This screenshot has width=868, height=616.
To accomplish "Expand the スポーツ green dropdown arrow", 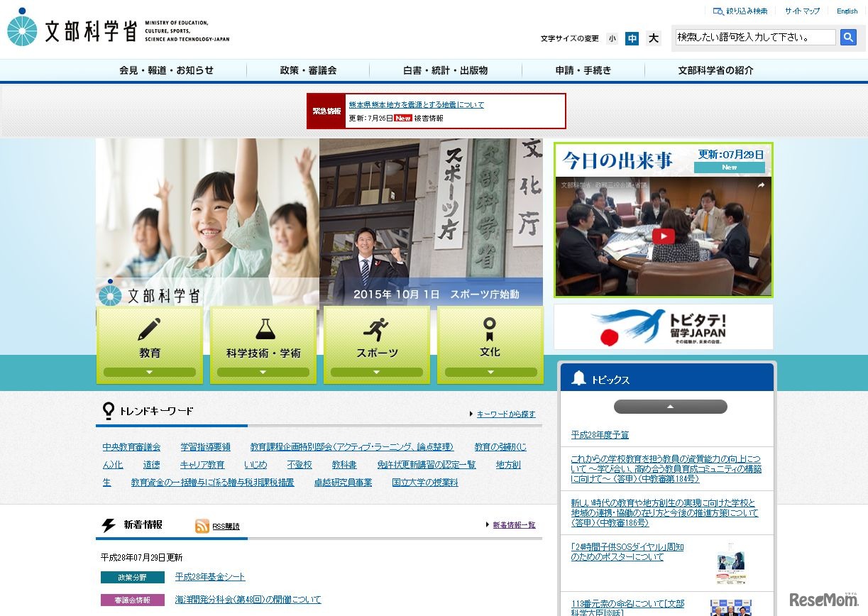I will click(x=376, y=371).
